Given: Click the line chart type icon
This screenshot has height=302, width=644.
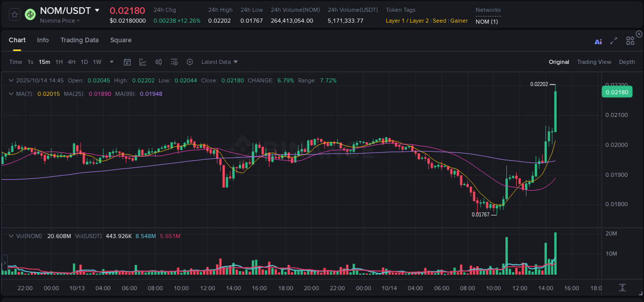Looking at the screenshot, I should pos(143,61).
